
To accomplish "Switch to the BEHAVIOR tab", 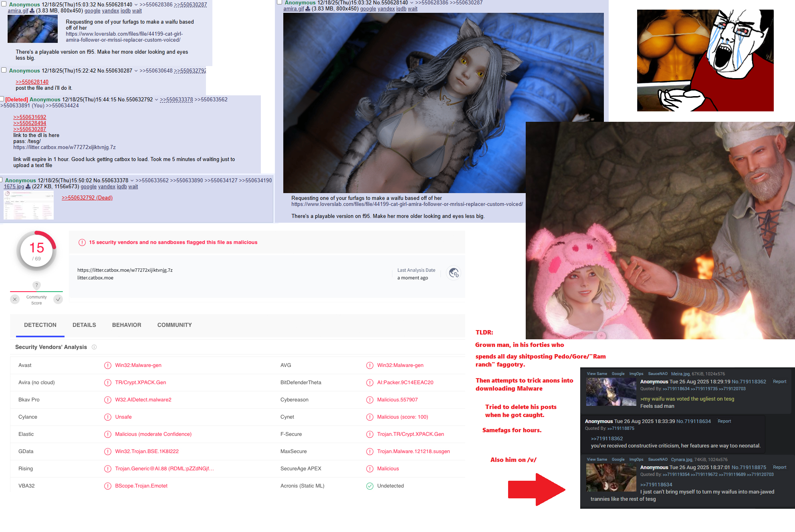I will click(127, 325).
